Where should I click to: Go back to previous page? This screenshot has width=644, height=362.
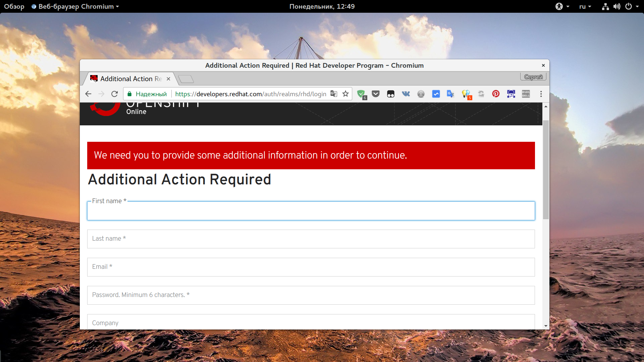tap(88, 94)
